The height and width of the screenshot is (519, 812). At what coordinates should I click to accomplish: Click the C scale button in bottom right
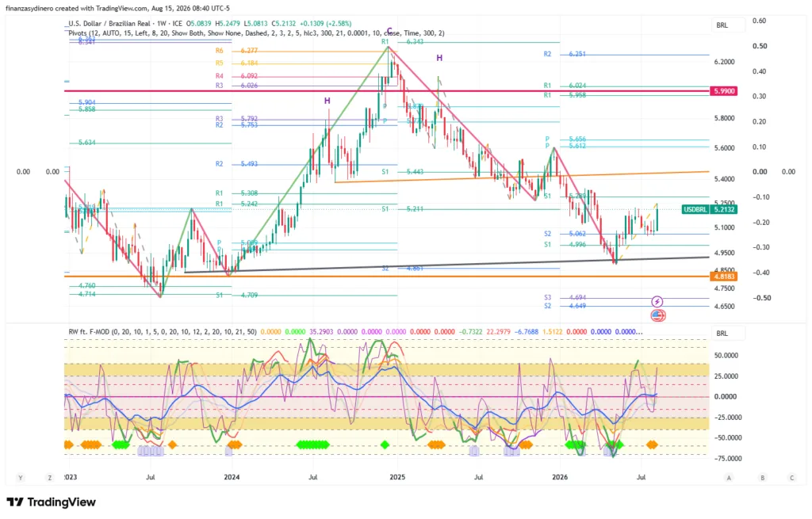(x=792, y=478)
